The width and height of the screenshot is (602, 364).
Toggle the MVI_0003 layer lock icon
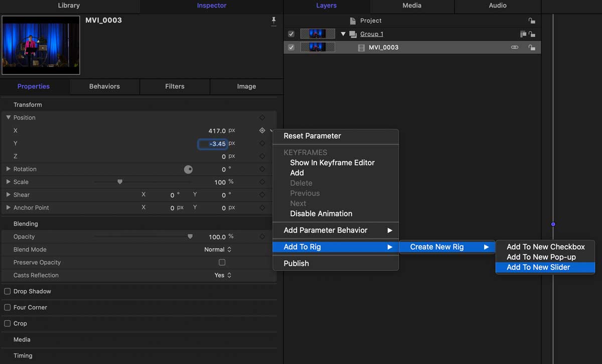tap(532, 47)
